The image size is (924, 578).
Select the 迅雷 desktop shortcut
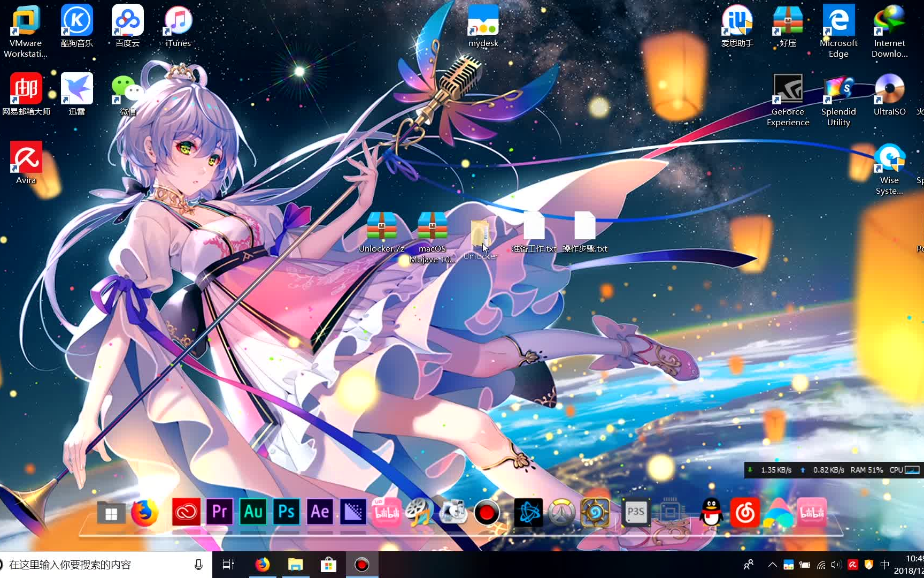coord(77,94)
